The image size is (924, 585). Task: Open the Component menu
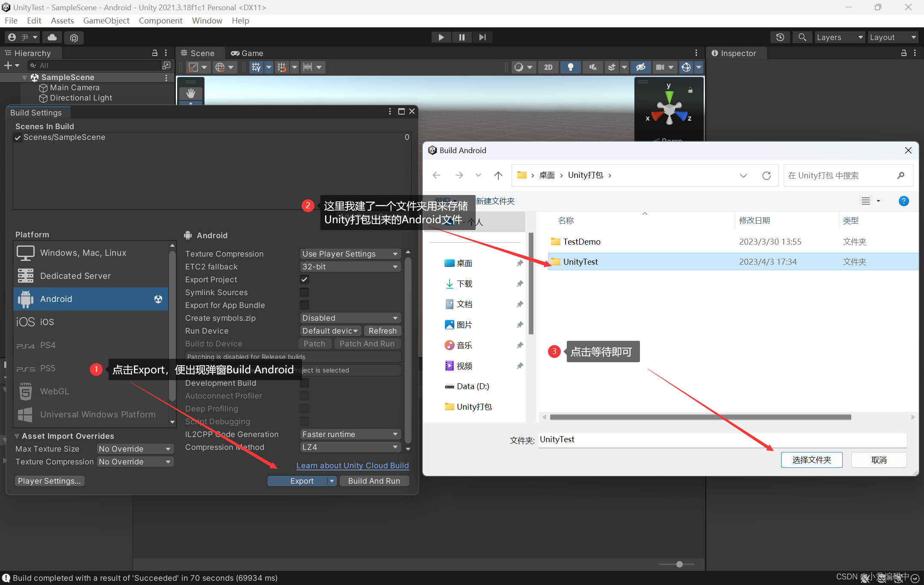(160, 21)
